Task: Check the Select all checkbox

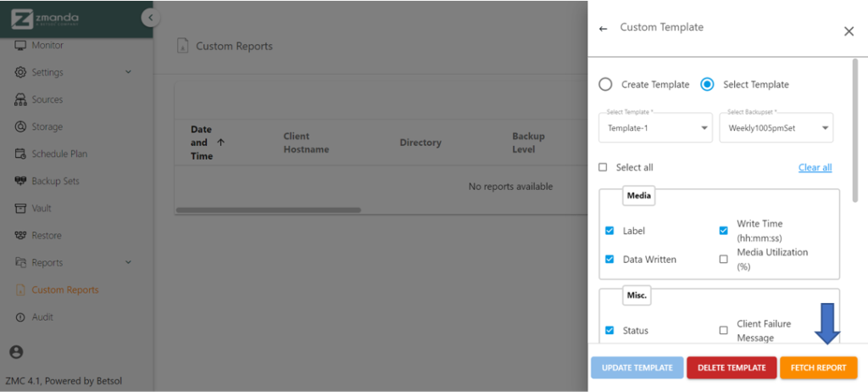Action: [604, 167]
